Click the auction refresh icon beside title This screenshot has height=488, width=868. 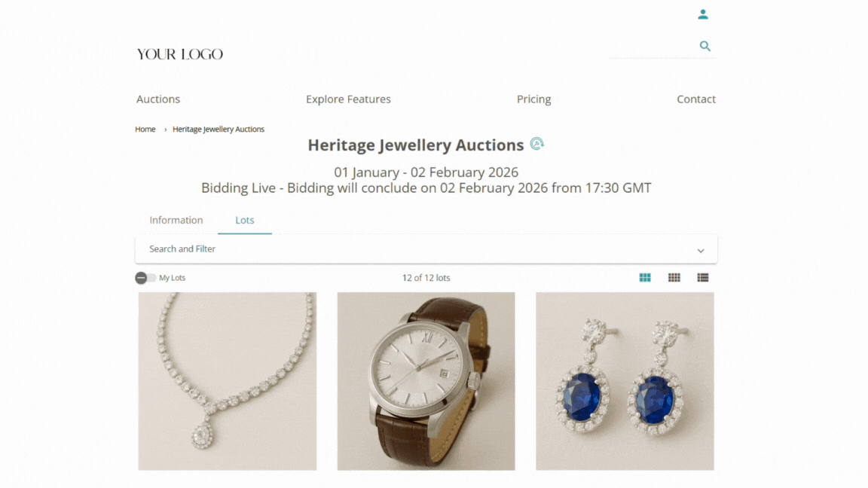pos(536,144)
